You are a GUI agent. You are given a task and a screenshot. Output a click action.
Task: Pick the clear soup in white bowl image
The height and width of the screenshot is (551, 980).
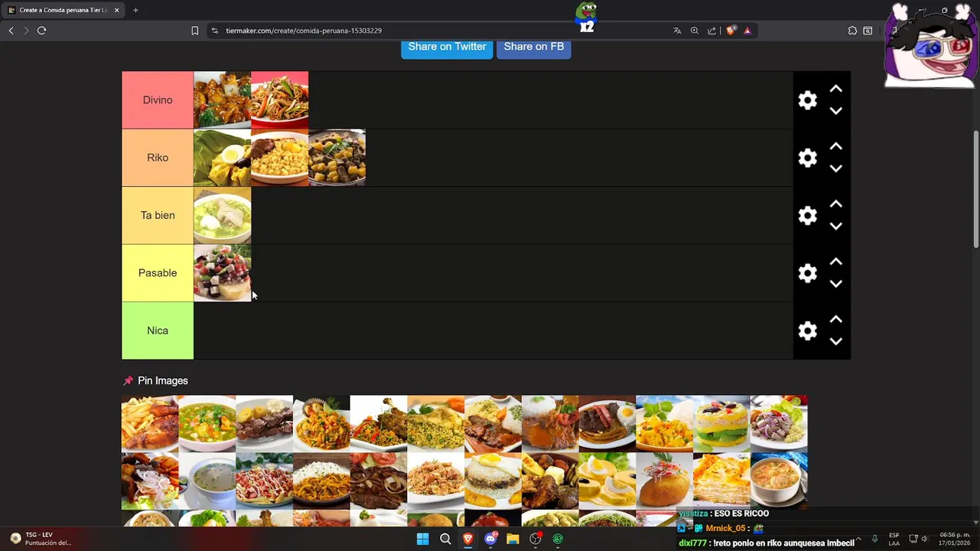(207, 481)
